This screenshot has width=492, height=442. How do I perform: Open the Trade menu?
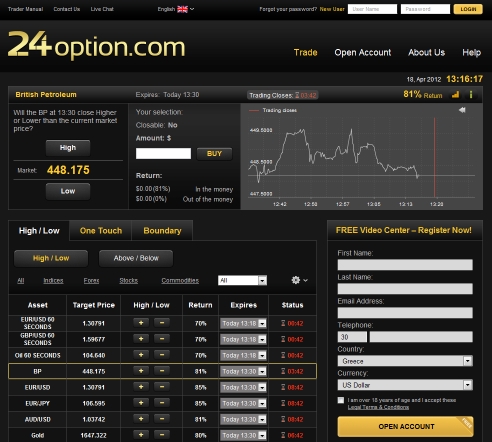[x=305, y=53]
